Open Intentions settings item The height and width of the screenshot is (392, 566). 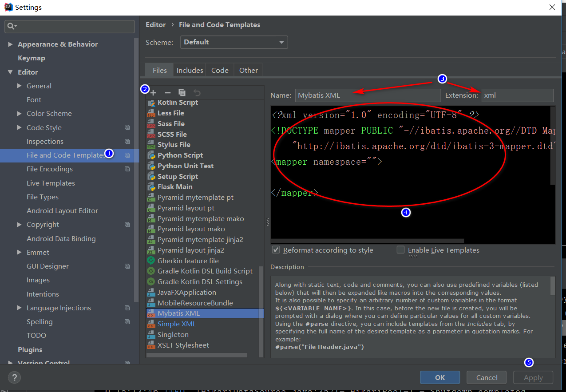43,294
